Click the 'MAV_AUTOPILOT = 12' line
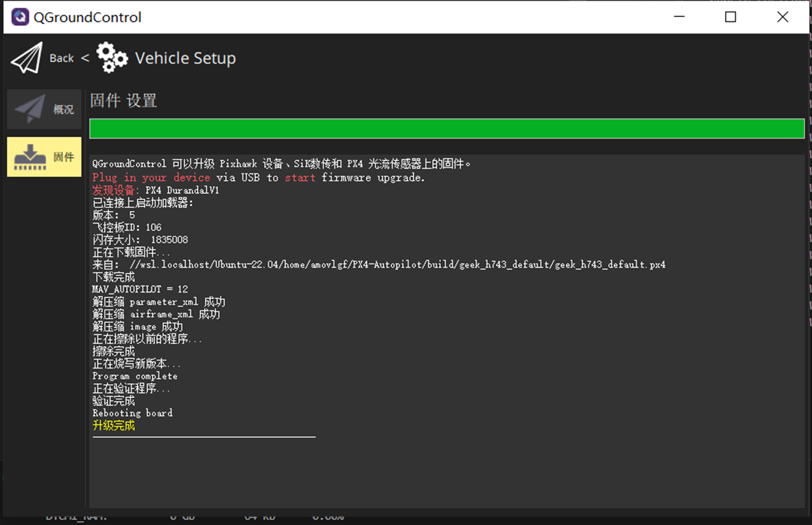Viewport: 812px width, 525px height. 141,289
